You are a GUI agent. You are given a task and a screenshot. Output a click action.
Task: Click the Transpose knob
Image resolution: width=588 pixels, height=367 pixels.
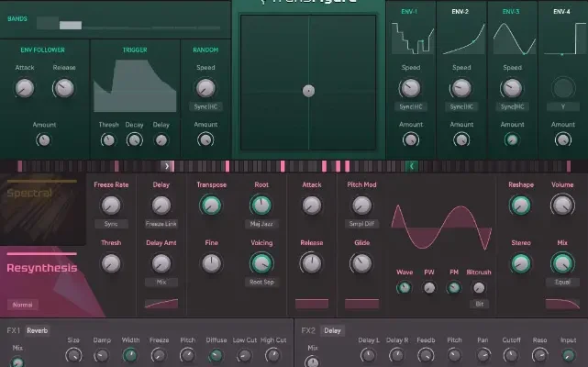(x=211, y=205)
